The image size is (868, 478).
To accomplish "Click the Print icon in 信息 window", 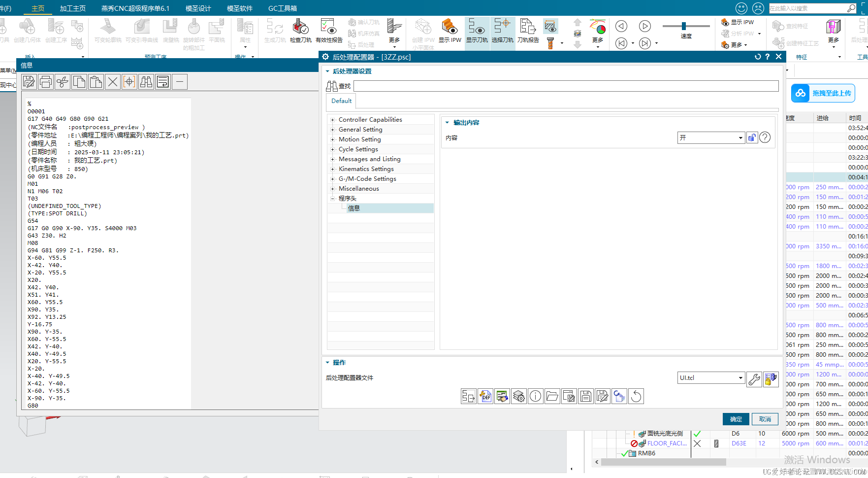I will tap(46, 82).
